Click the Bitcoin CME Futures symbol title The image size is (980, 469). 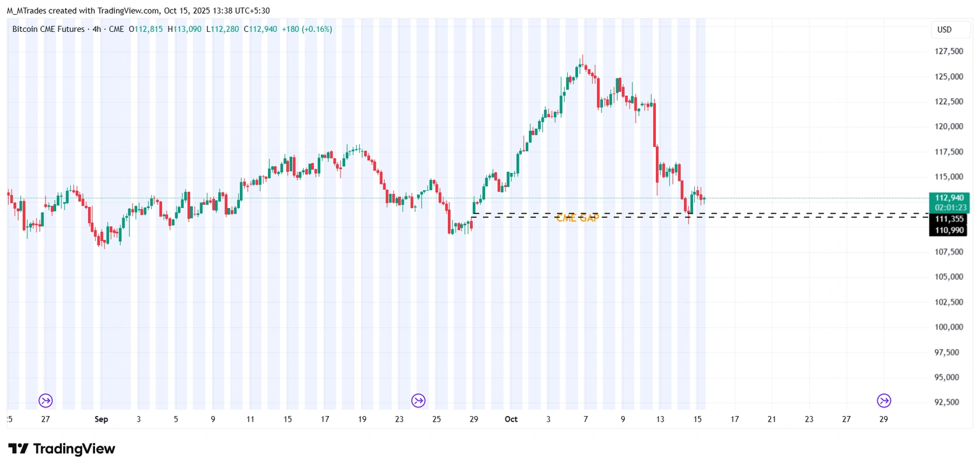49,29
